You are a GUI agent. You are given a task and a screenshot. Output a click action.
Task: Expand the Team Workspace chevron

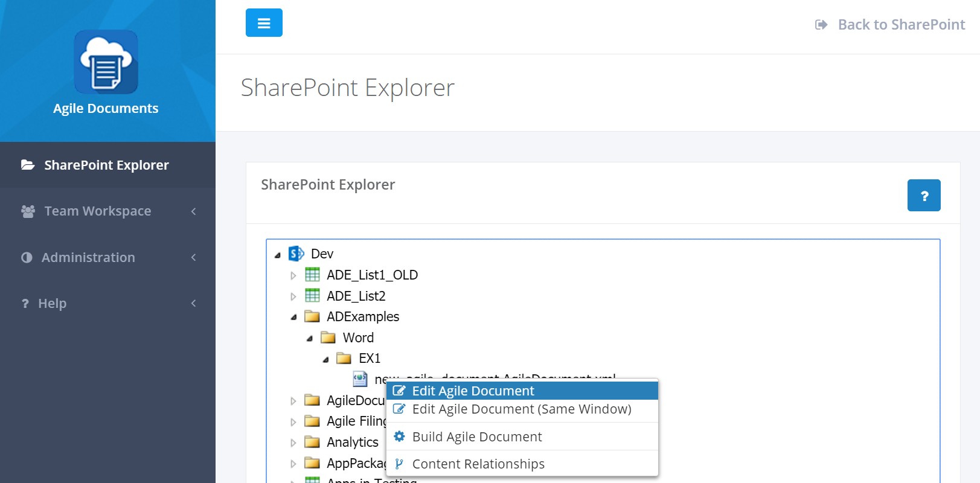click(193, 211)
